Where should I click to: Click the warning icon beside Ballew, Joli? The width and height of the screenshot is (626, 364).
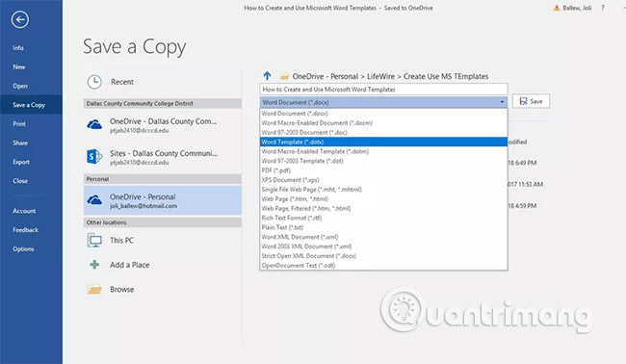[556, 8]
